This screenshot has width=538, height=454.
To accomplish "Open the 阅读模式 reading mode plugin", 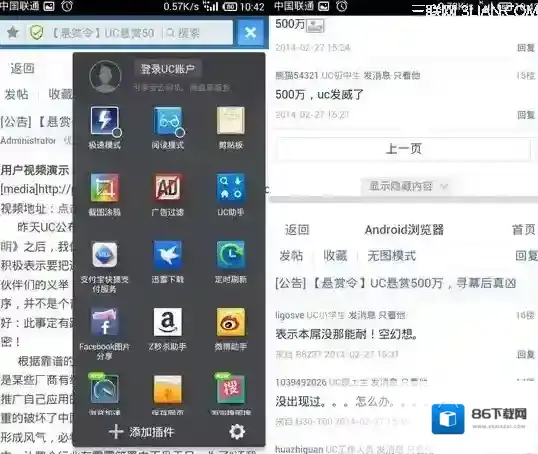I will [x=168, y=121].
